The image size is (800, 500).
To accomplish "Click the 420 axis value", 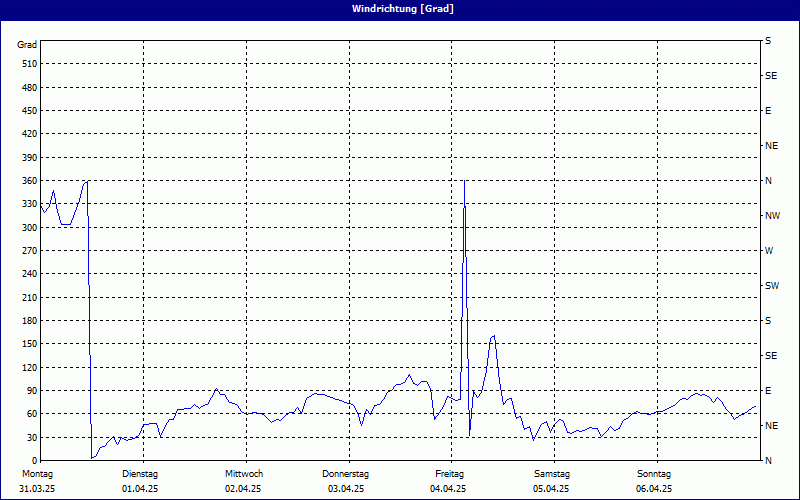I will point(30,134).
